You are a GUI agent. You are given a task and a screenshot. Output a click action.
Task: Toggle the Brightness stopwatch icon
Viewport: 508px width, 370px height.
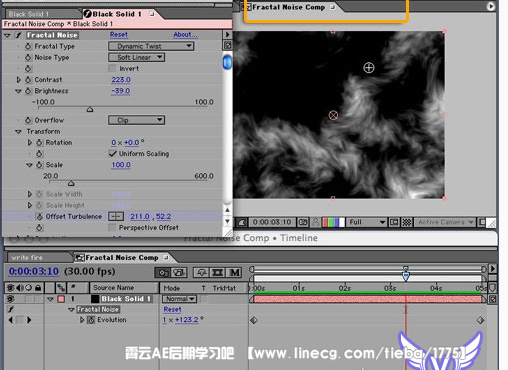click(x=28, y=91)
